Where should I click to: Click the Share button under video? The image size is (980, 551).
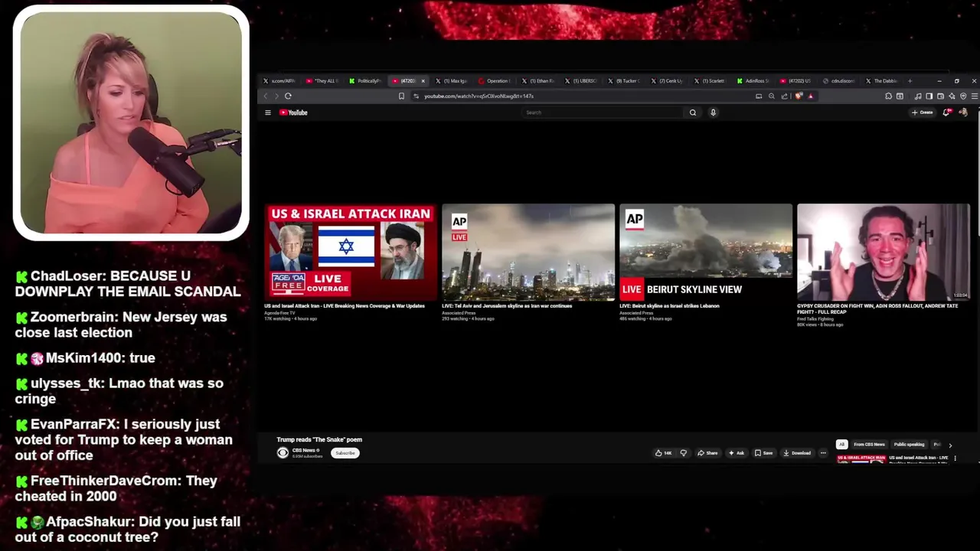707,453
